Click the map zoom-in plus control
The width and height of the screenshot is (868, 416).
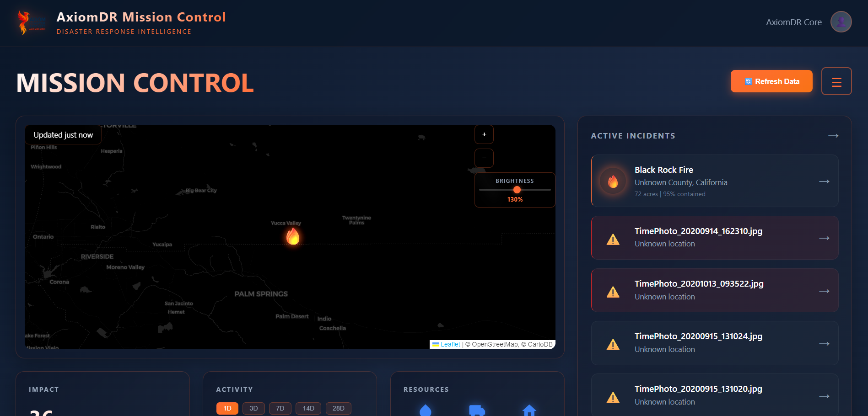(484, 134)
